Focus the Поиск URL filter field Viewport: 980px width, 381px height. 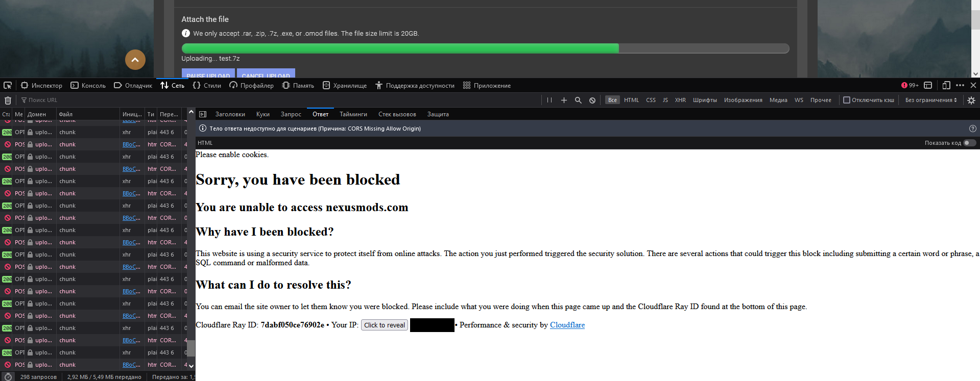278,100
